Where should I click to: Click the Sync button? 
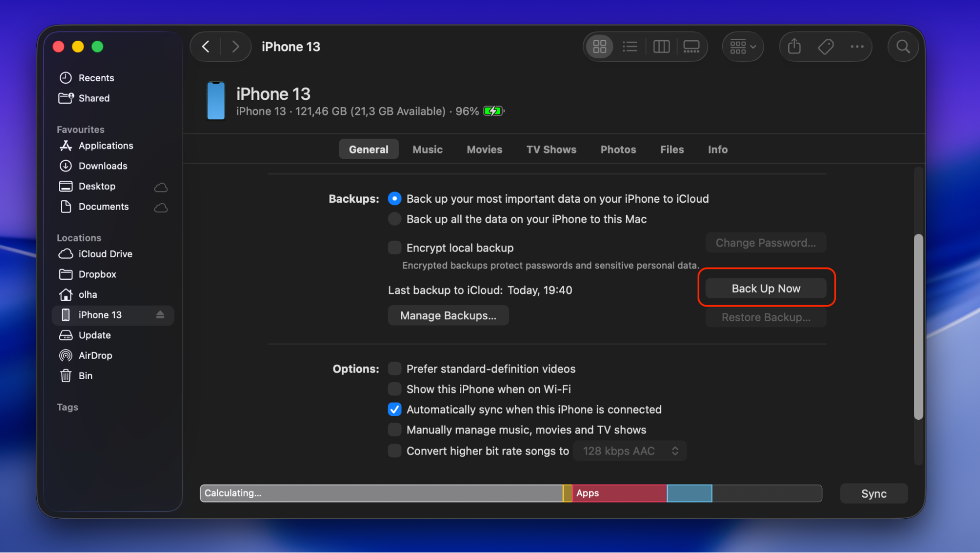point(874,494)
